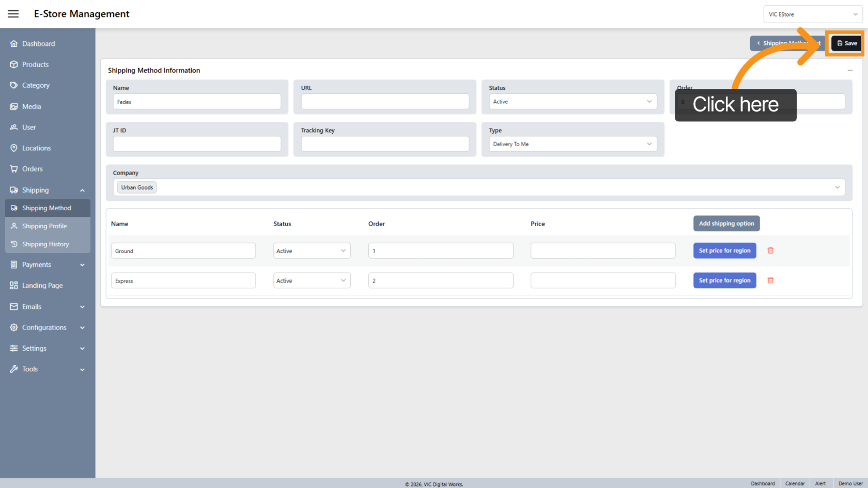Click the Orders cart icon
The image size is (868, 488).
pyautogui.click(x=14, y=169)
